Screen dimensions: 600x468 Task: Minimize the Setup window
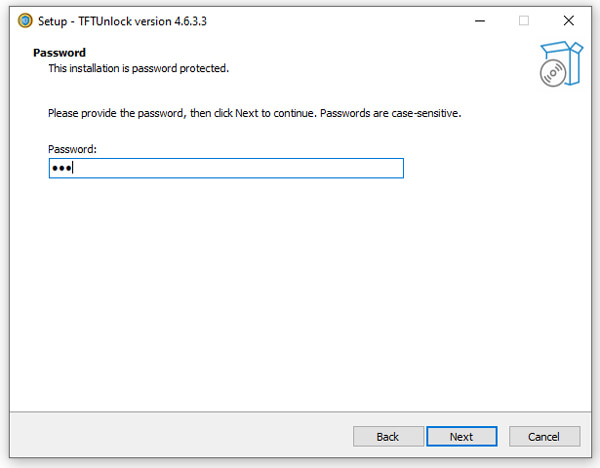point(478,20)
